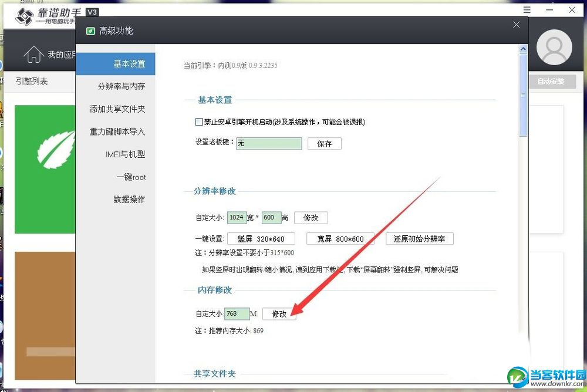Click 修改 button for memory size
Viewport: 587px width, 392px height.
pyautogui.click(x=279, y=314)
